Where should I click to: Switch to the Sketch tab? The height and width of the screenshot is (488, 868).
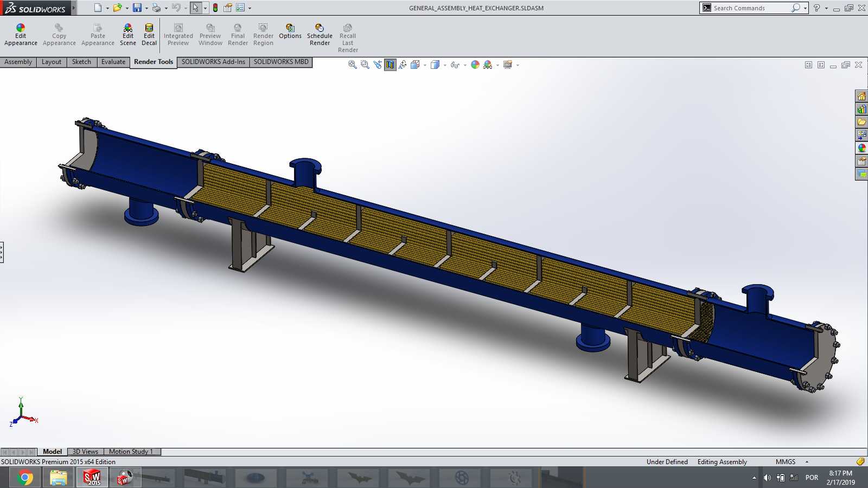(x=81, y=62)
